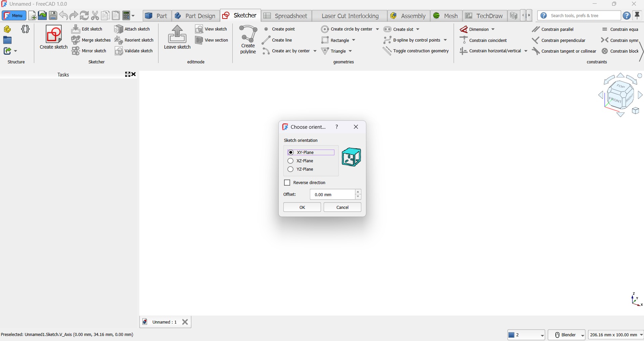
Task: Open Blender navigation style dropdown
Action: click(x=567, y=335)
